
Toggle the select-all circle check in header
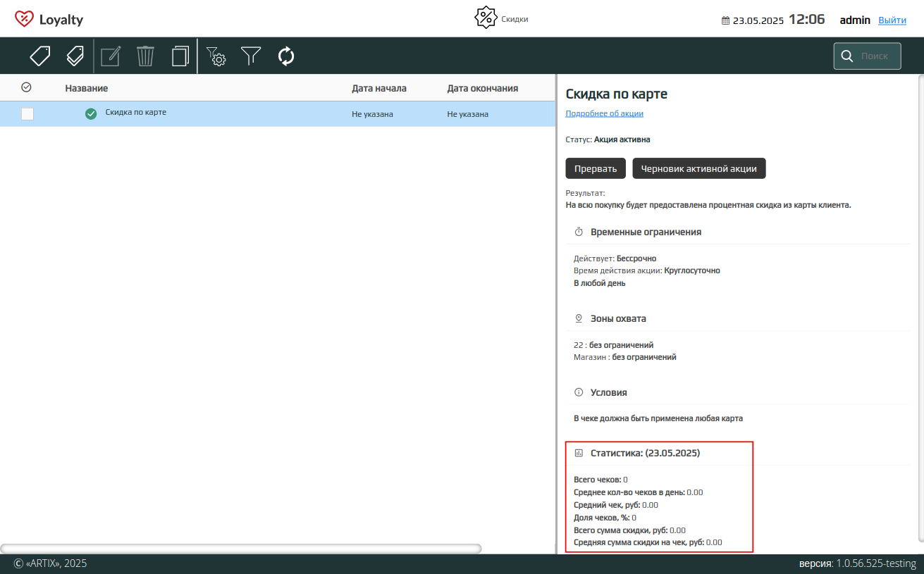tap(26, 87)
